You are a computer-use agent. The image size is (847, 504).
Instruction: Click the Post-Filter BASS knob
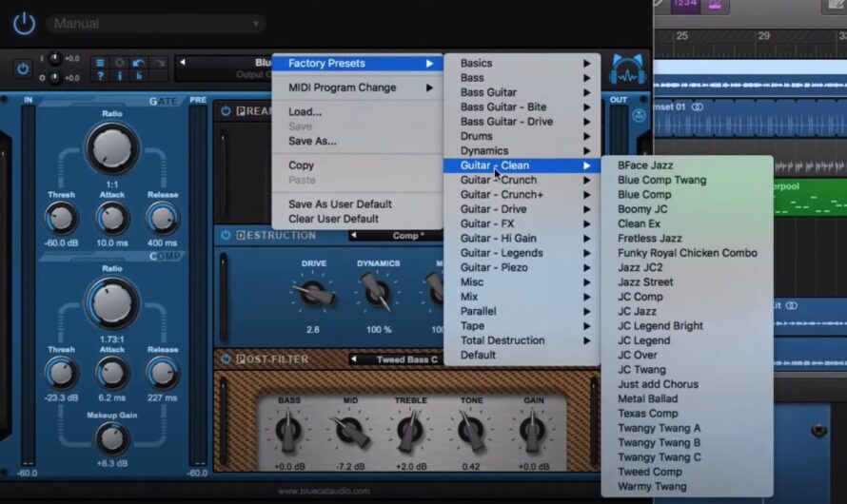pos(288,430)
